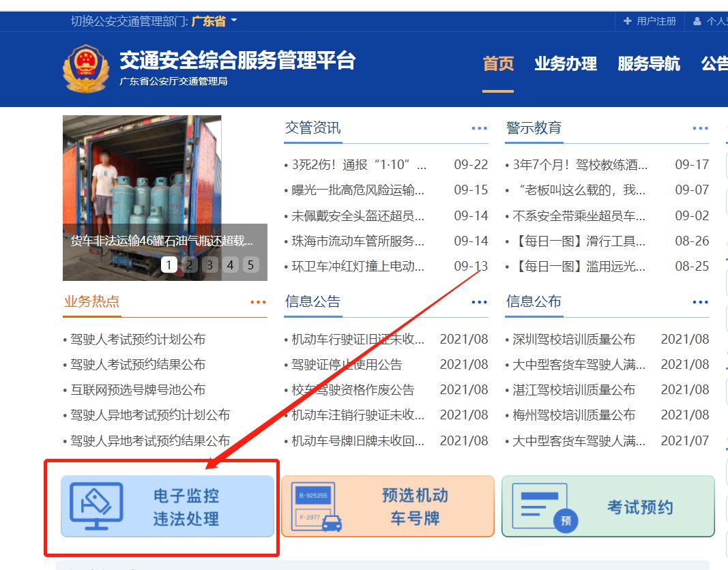Image resolution: width=728 pixels, height=570 pixels.
Task: Switch carousel to slide 3
Action: (210, 265)
